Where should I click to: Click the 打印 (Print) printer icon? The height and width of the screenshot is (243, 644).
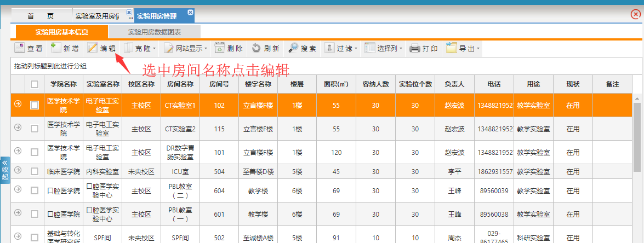[415, 48]
